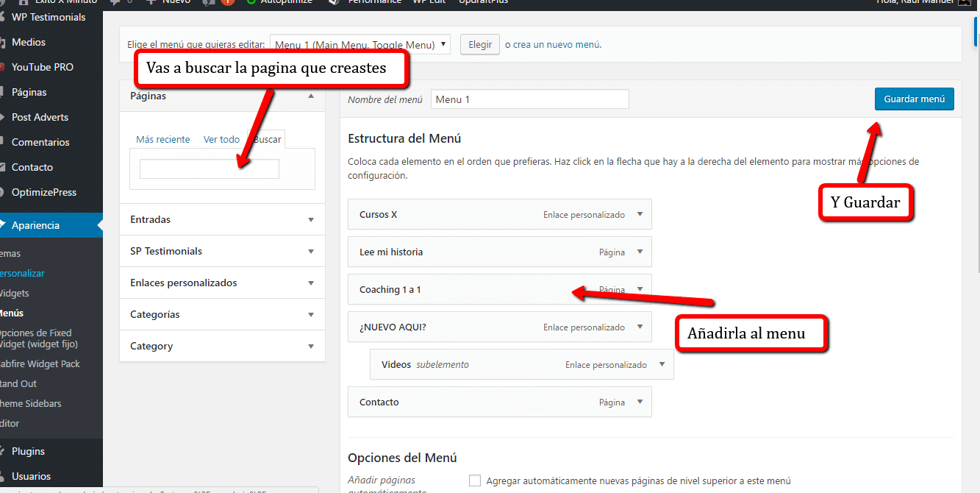Open Widgets in the Apariencia submenu

click(x=15, y=293)
